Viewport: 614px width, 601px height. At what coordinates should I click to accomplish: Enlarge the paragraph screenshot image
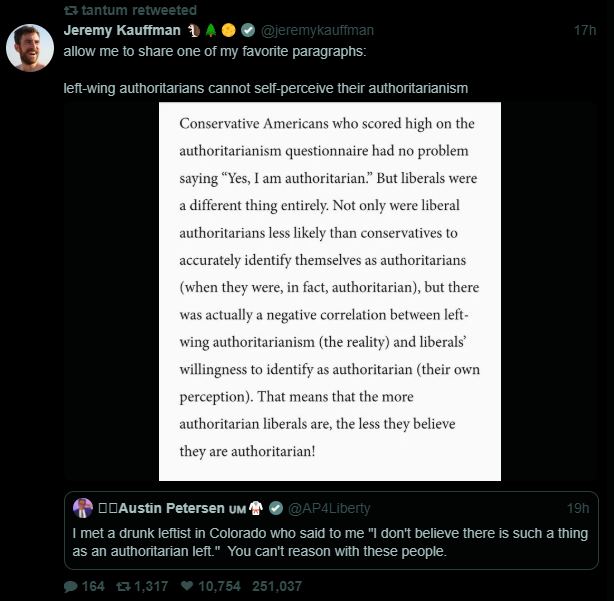(x=329, y=291)
